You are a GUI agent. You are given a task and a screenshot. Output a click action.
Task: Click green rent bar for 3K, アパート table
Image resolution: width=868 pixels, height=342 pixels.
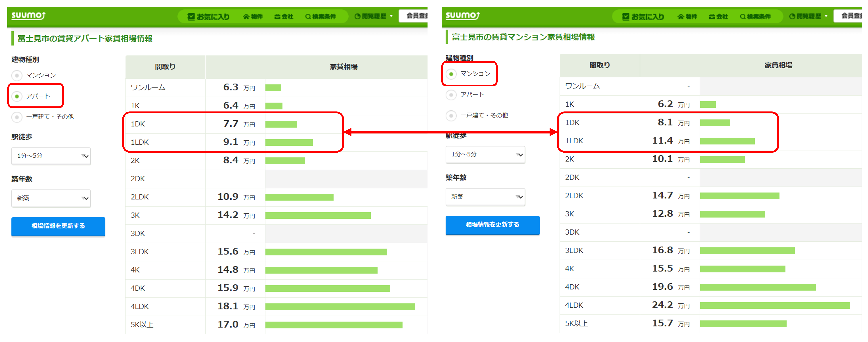pyautogui.click(x=318, y=216)
